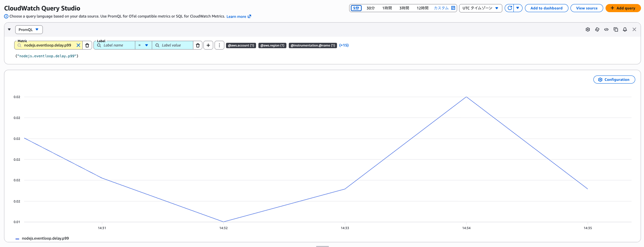Image resolution: width=644 pixels, height=247 pixels.
Task: Open the UTC timezone dropdown
Action: pos(480,8)
